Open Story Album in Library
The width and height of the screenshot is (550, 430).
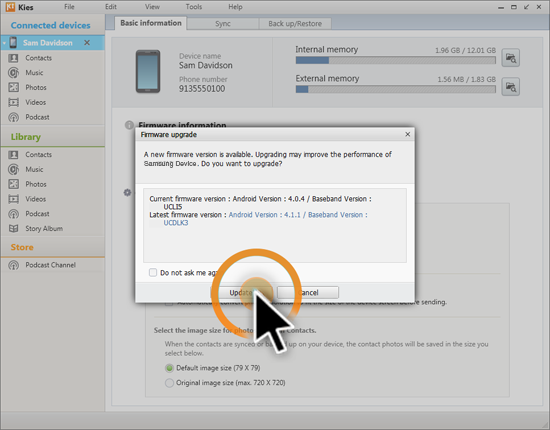point(43,228)
